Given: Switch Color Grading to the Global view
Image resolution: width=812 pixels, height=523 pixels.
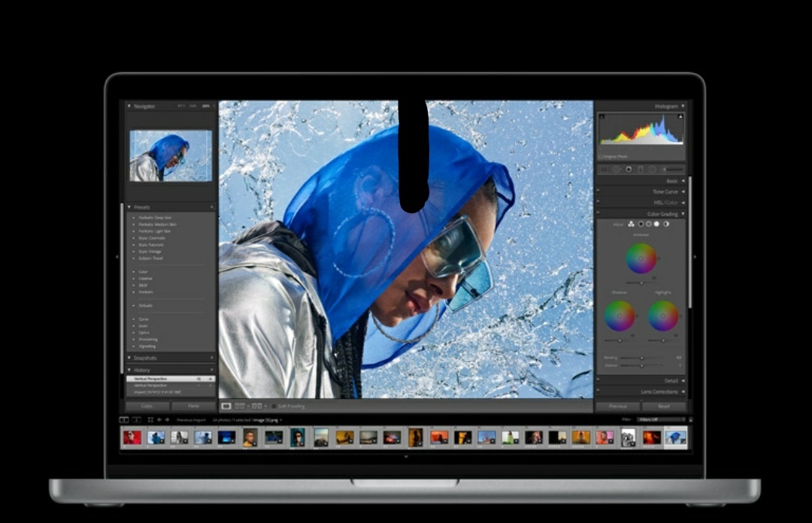Looking at the screenshot, I should [666, 224].
